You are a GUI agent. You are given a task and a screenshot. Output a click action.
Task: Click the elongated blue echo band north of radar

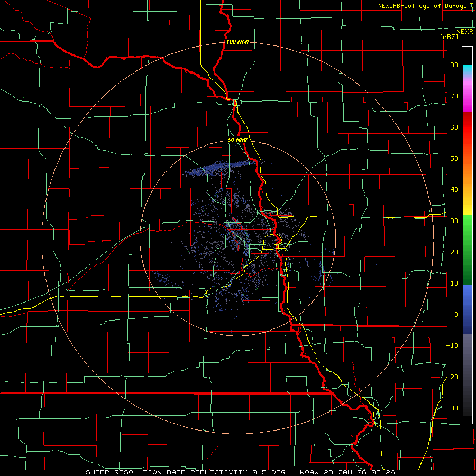coord(220,168)
